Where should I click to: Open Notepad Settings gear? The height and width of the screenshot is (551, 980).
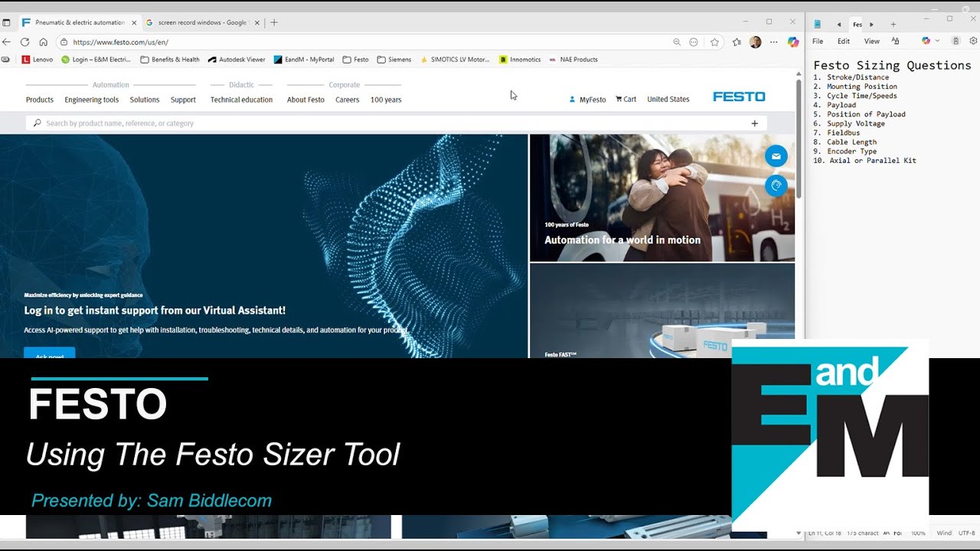pos(973,41)
